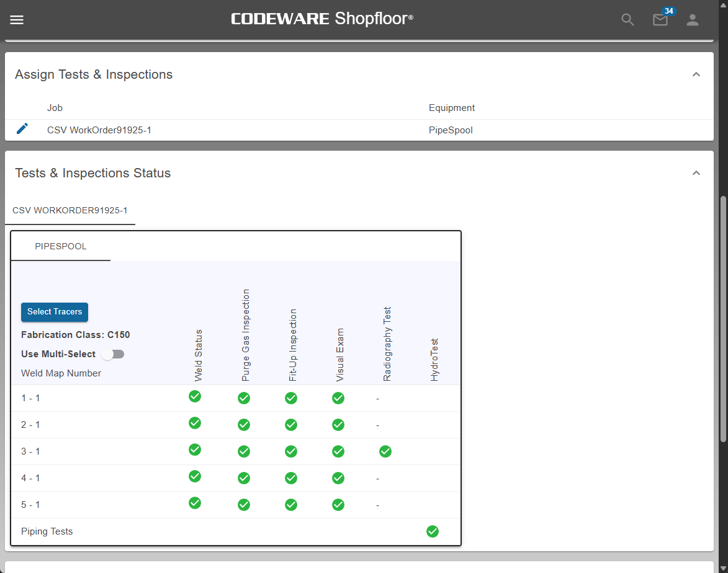Click Weld Status checkmark for weld 1 - 1
The image size is (728, 573).
(195, 396)
